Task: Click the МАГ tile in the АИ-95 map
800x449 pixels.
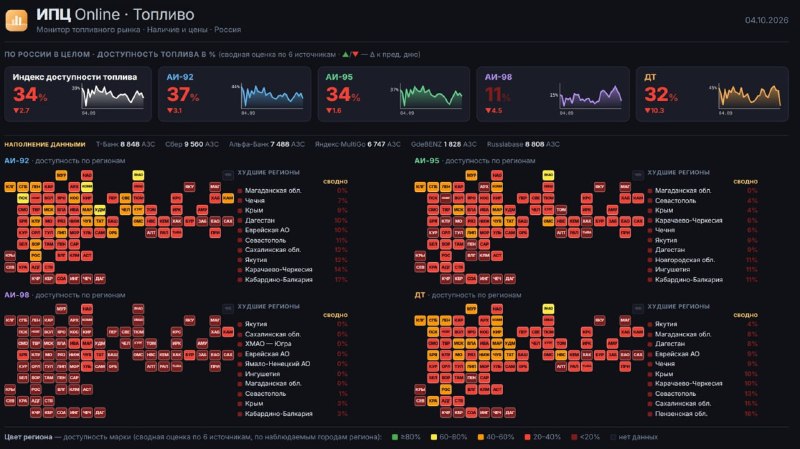Action: (625, 187)
